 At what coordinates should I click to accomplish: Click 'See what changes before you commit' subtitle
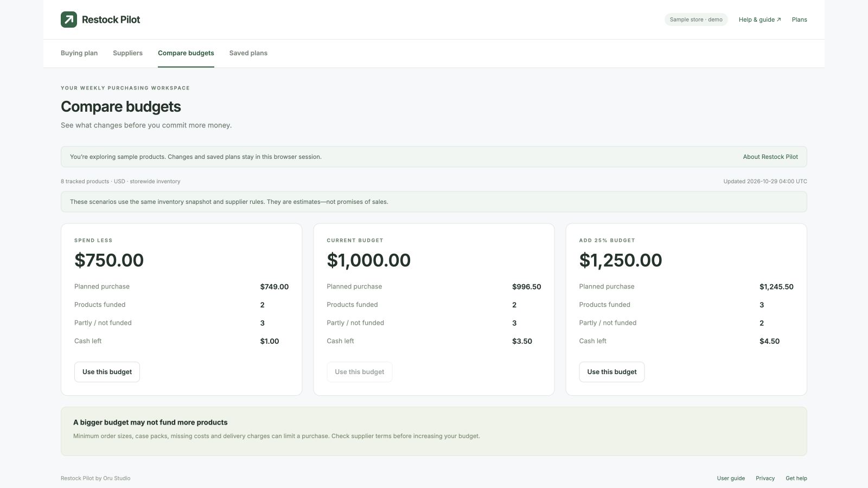tap(146, 125)
